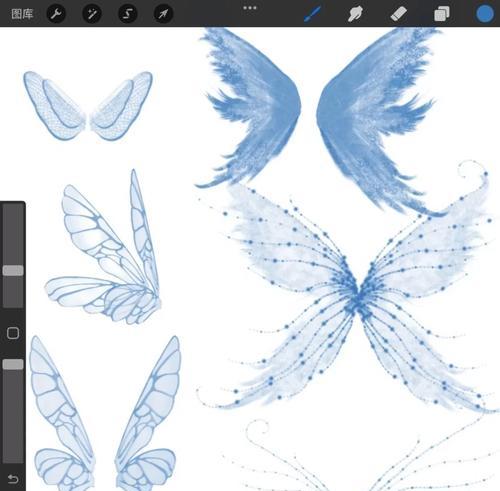Open the Adjustments magic wand menu
500x491 pixels.
tap(92, 14)
